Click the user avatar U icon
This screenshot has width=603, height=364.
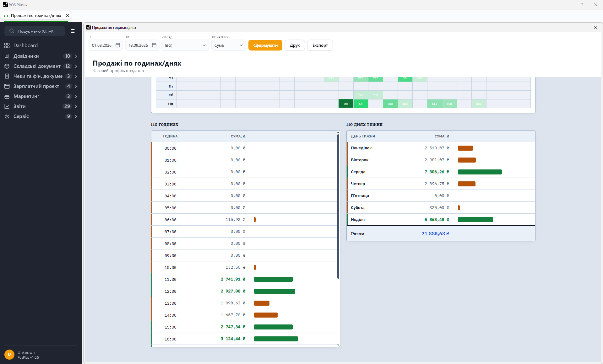[9, 355]
